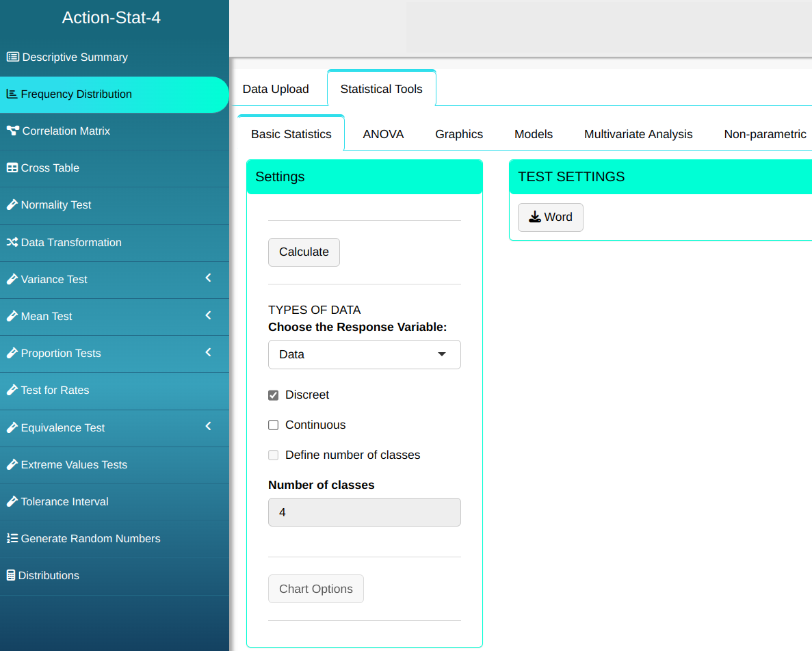Click the Generate Random Numbers list icon
Image resolution: width=812 pixels, height=651 pixels.
pyautogui.click(x=12, y=539)
